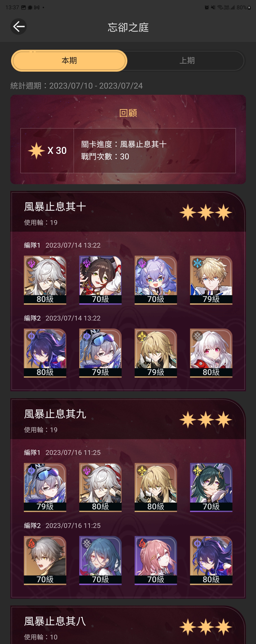Select dark-purple-haired level 80 character in 其十 編隊2
Viewport: 256px width, 644px height.
coord(45,353)
